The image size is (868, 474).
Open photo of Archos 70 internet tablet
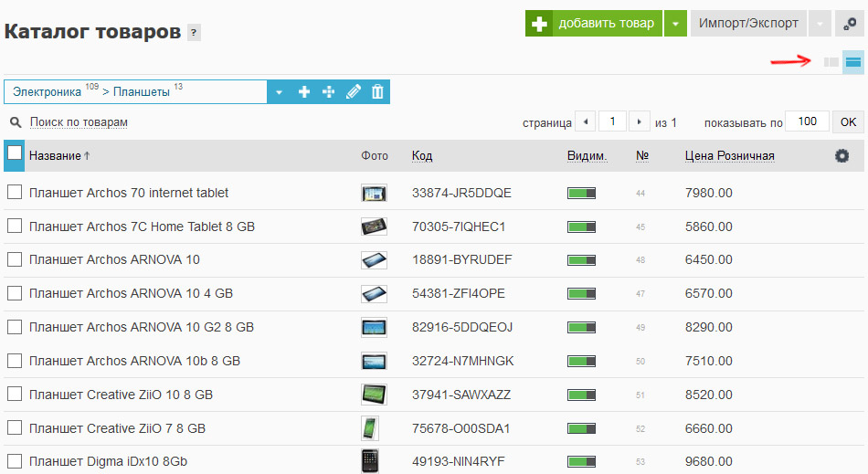[x=374, y=193]
